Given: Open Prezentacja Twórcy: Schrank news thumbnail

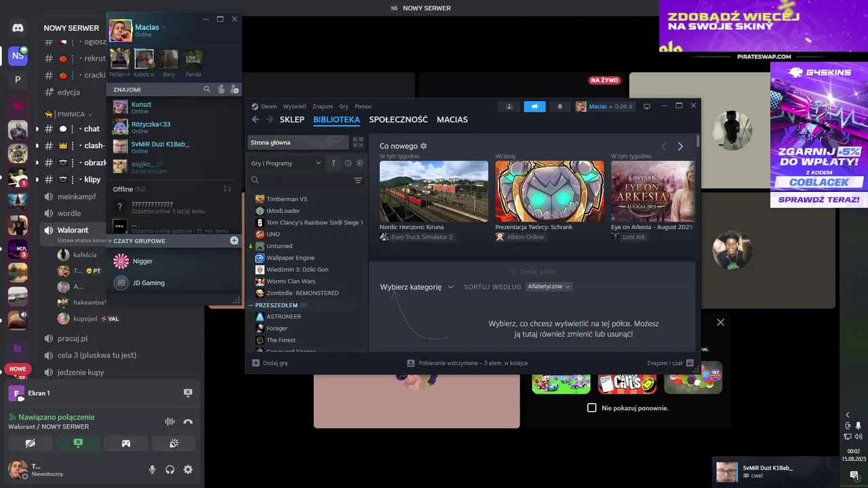Looking at the screenshot, I should 549,191.
